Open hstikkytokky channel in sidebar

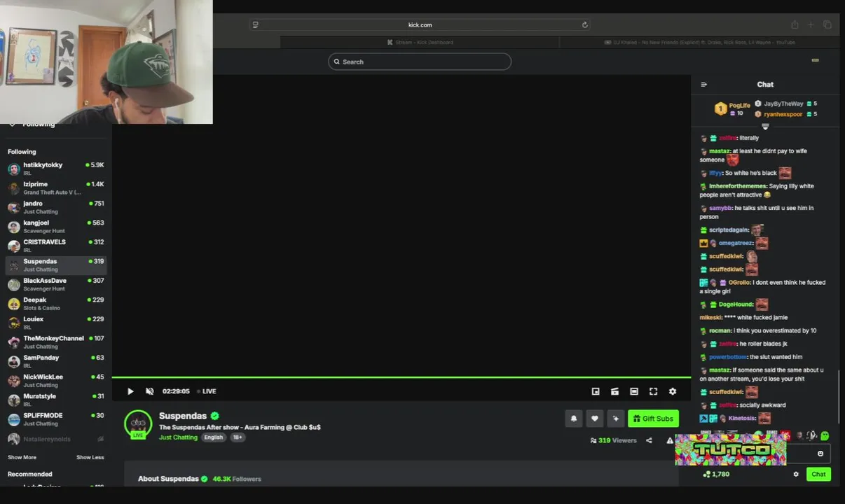56,169
